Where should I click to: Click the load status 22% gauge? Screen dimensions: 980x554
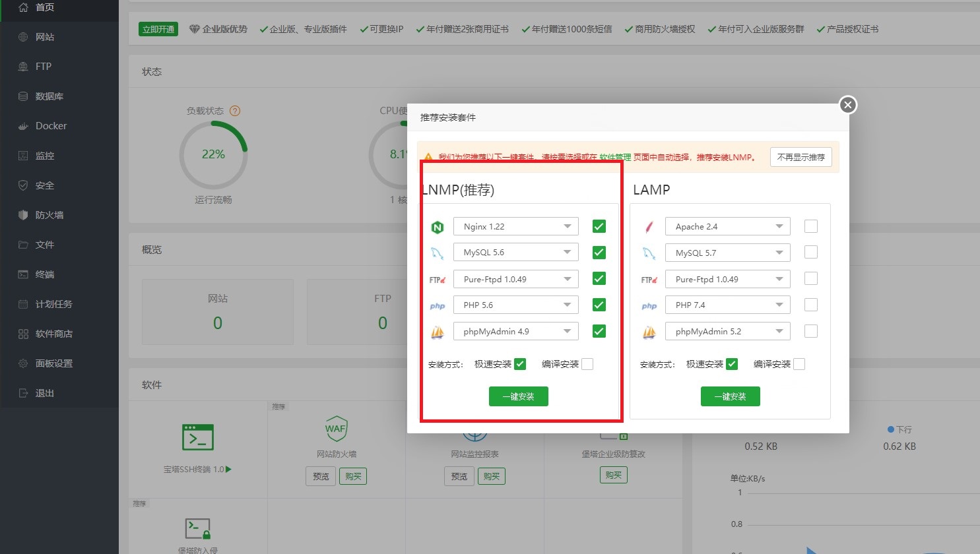point(213,154)
